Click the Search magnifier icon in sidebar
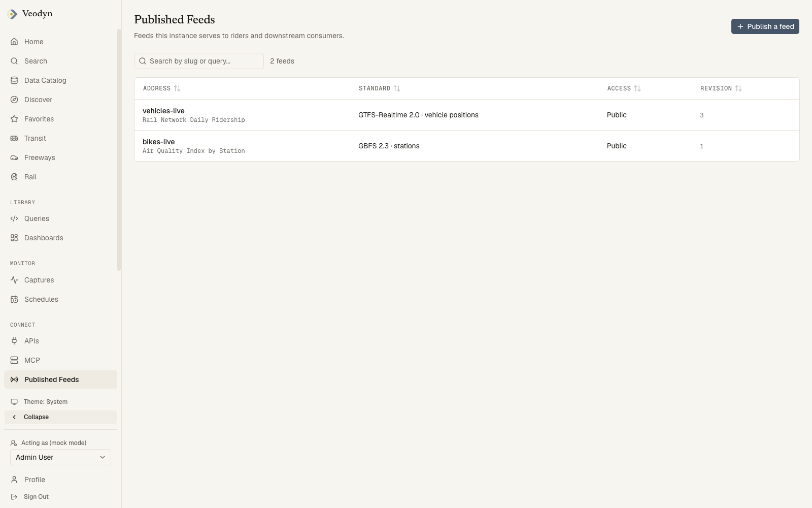 14,61
